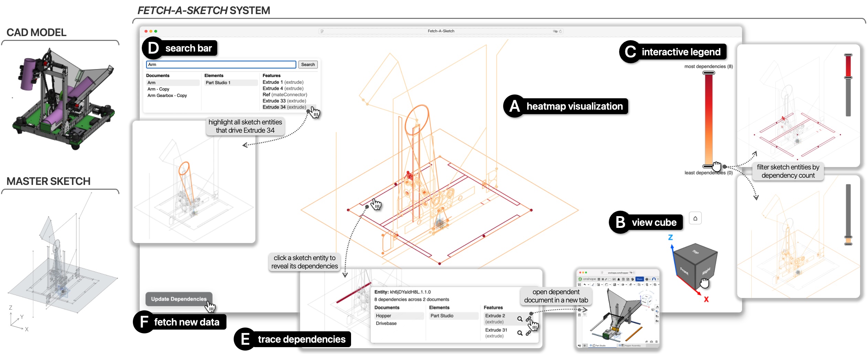Select Ref (mateConnector) feature result
This screenshot has height=354, width=868.
(x=285, y=95)
